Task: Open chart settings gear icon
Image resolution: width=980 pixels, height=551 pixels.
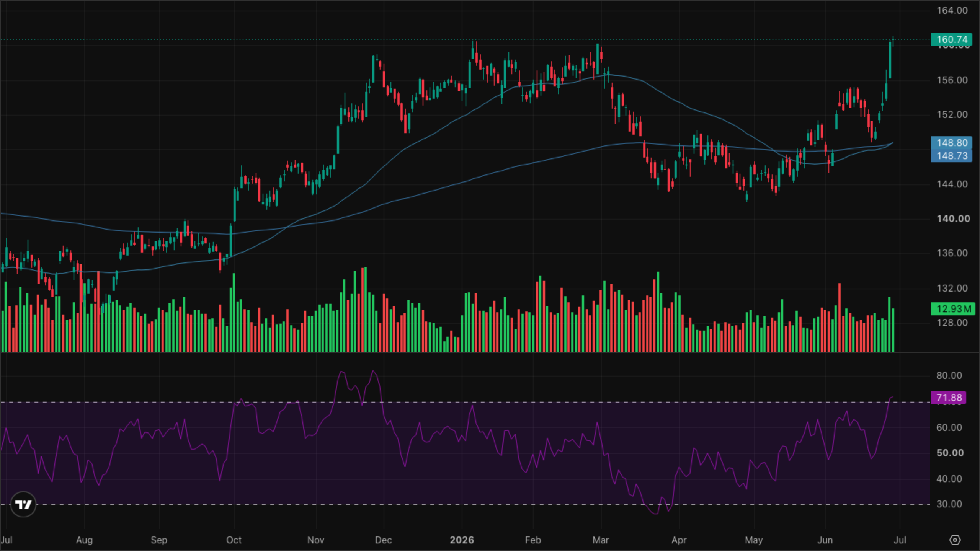Action: [x=955, y=540]
